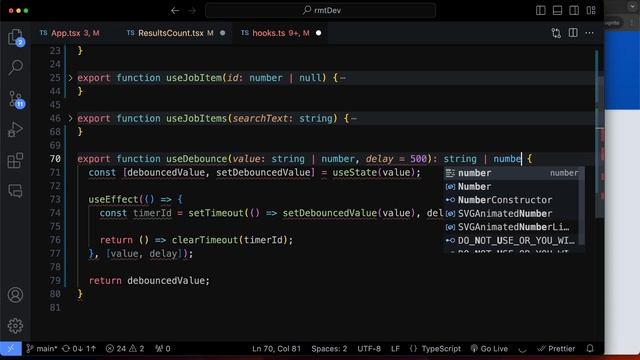Viewport: 640px width, 360px height.
Task: Click 'return debouncedValue;' on line 79
Action: coord(149,280)
